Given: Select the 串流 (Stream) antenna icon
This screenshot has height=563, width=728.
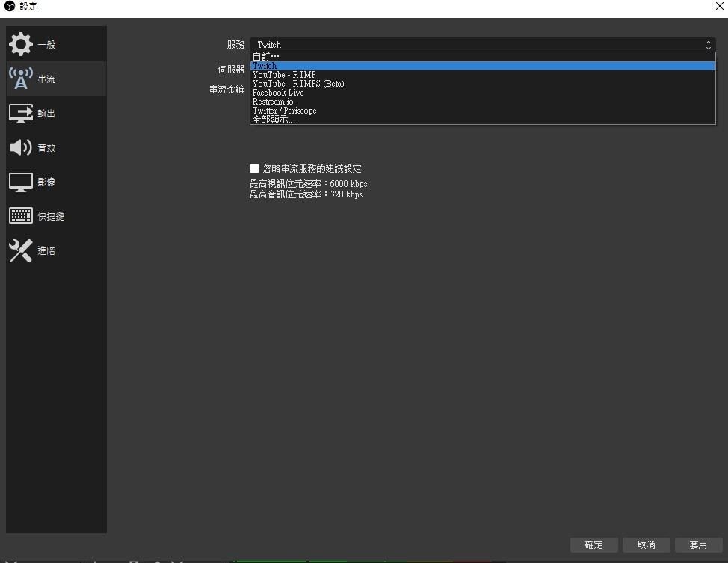Looking at the screenshot, I should pyautogui.click(x=22, y=78).
